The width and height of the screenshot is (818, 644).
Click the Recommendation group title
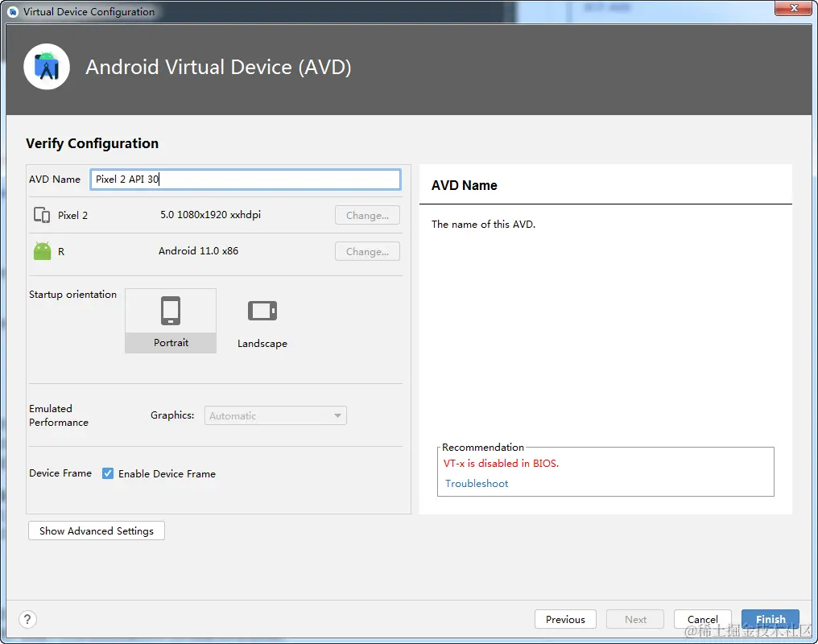[482, 447]
